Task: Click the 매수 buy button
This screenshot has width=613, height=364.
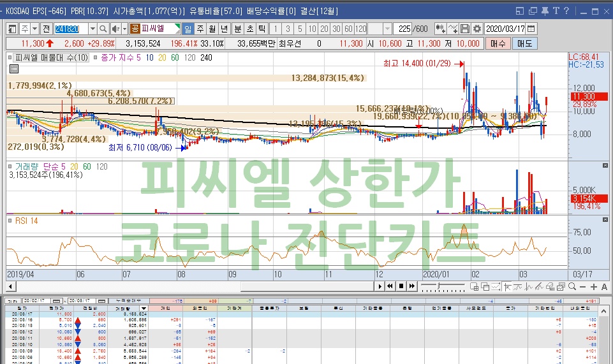Action: pos(498,43)
